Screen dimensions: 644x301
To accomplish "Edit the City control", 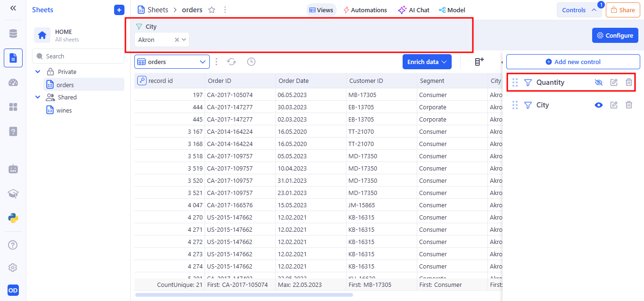I will 613,105.
